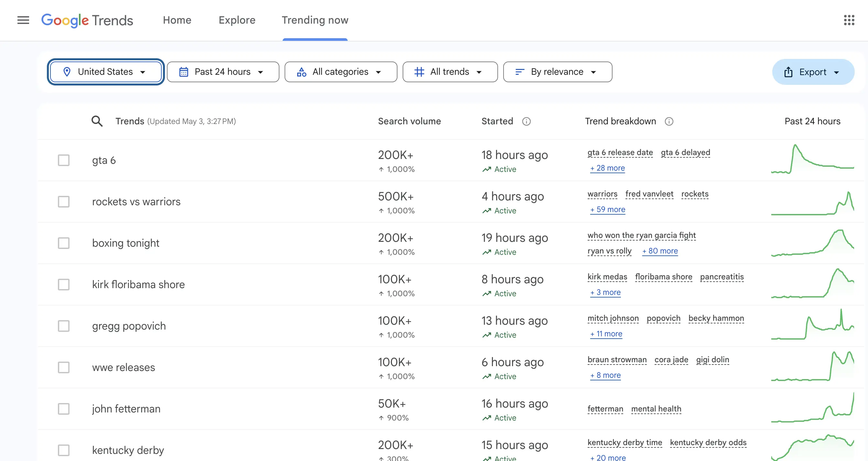Open the fred vanvleet breakdown term
The width and height of the screenshot is (868, 461).
point(649,194)
